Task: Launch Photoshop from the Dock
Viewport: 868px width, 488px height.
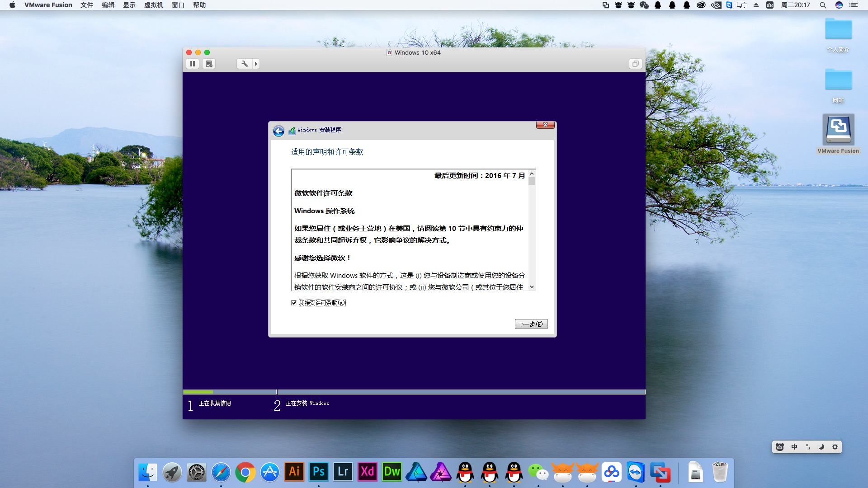Action: click(318, 472)
